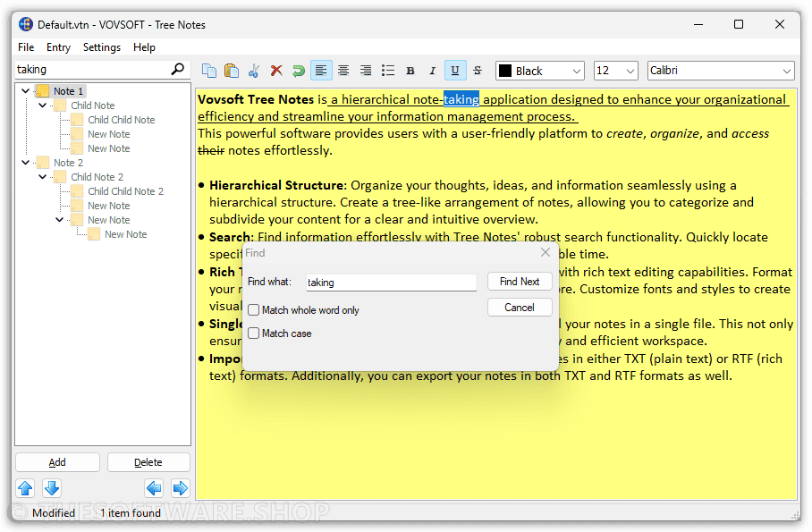Click the tree search field
This screenshot has height=532, width=812.
point(92,70)
